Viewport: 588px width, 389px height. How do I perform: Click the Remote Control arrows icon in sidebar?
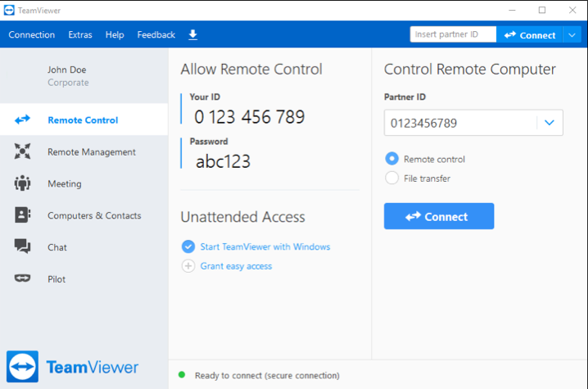point(22,120)
